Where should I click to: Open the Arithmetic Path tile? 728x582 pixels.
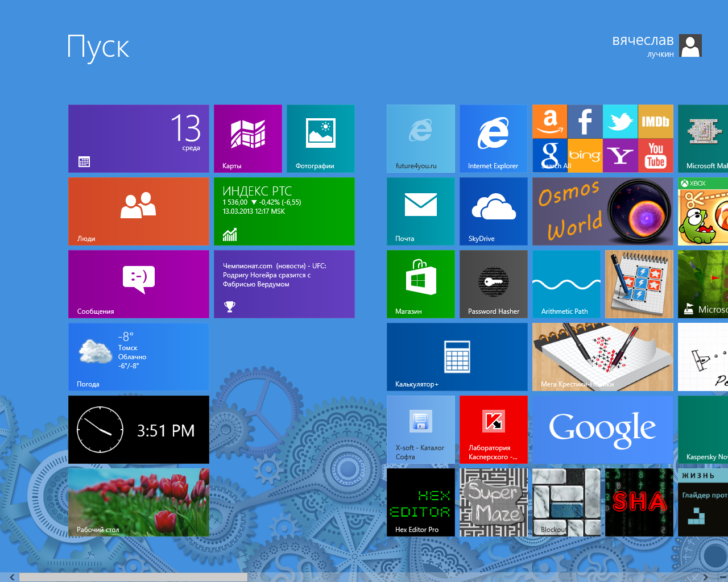pyautogui.click(x=566, y=284)
